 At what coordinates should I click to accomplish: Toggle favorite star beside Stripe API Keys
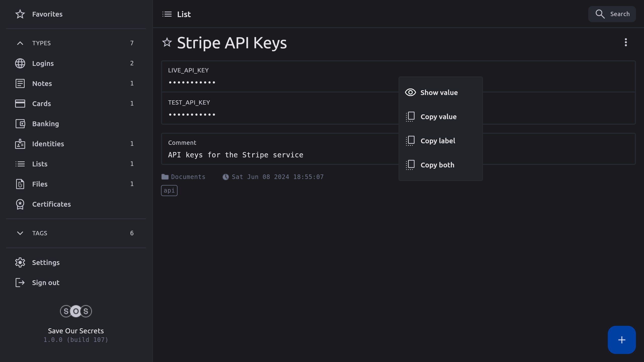point(167,42)
